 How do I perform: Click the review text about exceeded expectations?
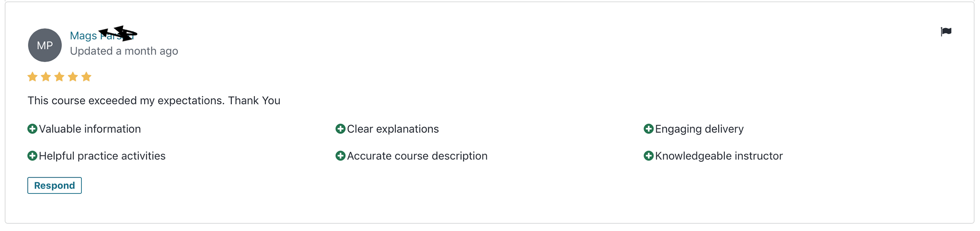154,100
